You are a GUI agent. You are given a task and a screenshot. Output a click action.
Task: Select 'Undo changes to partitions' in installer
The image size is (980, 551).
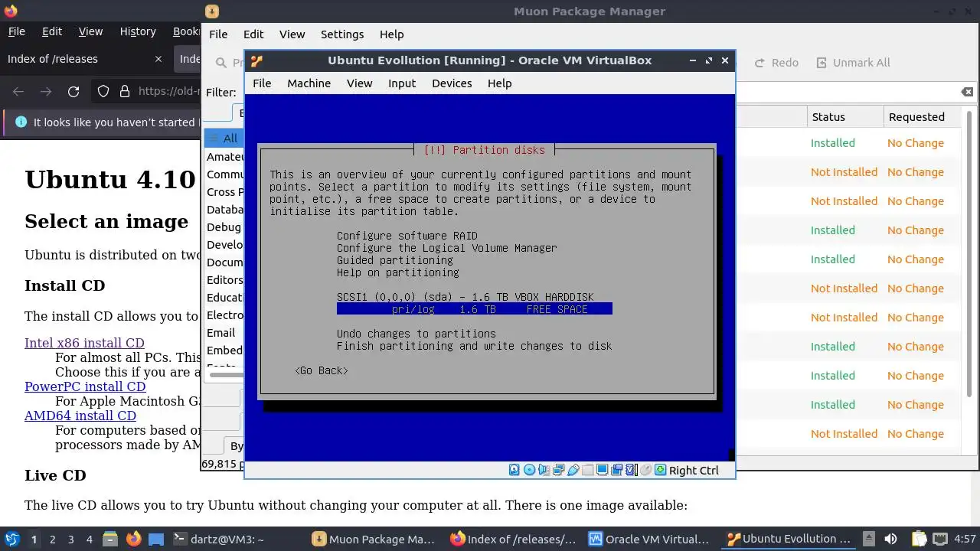click(x=416, y=334)
